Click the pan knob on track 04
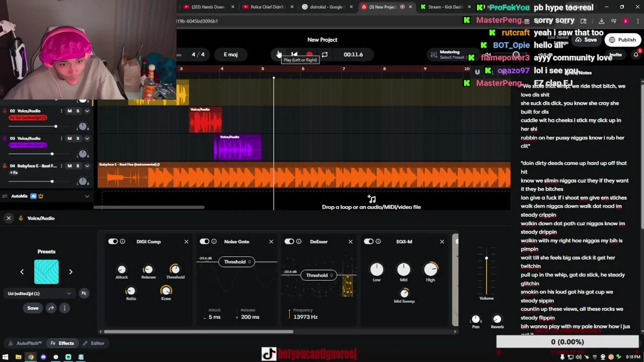 [x=83, y=181]
